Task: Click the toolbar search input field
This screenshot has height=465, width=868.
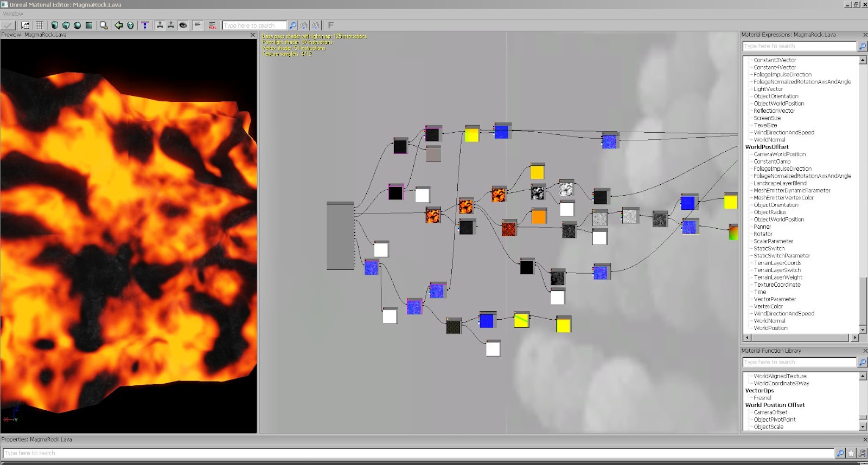Action: tap(254, 25)
